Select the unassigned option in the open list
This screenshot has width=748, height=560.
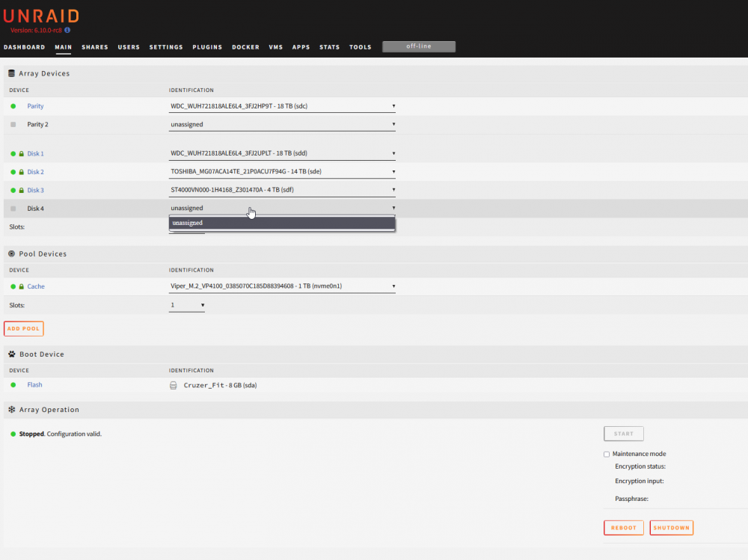tap(282, 223)
